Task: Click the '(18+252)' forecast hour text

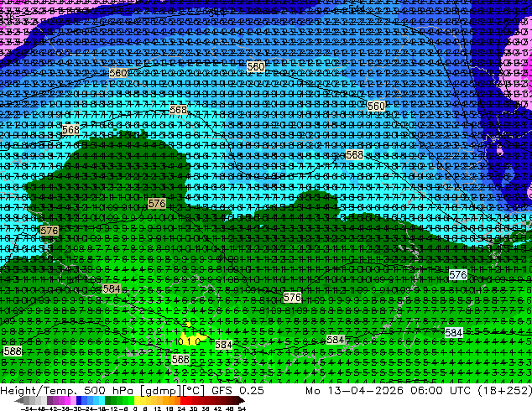Action: [505, 390]
